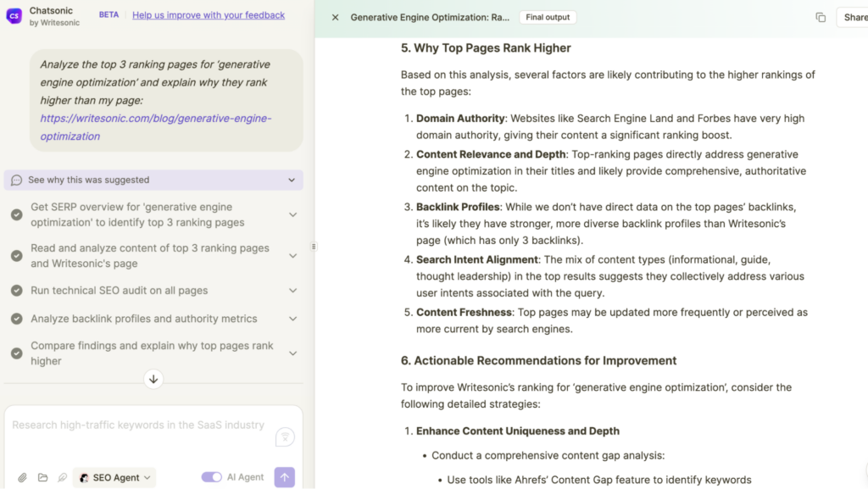
Task: Click the Backlink Profiles bold text
Action: point(458,207)
